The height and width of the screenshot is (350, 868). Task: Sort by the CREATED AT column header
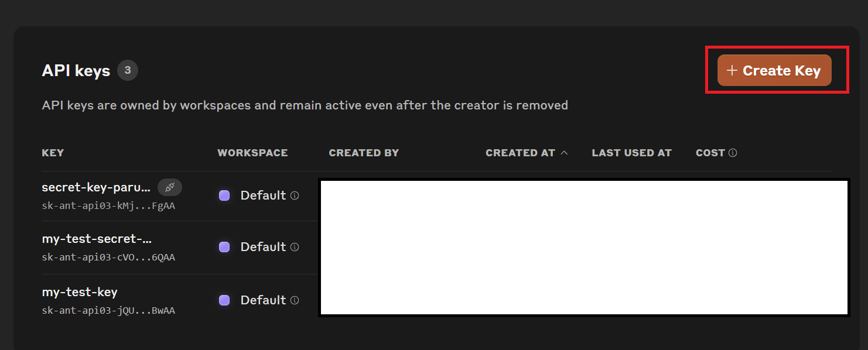click(x=520, y=153)
